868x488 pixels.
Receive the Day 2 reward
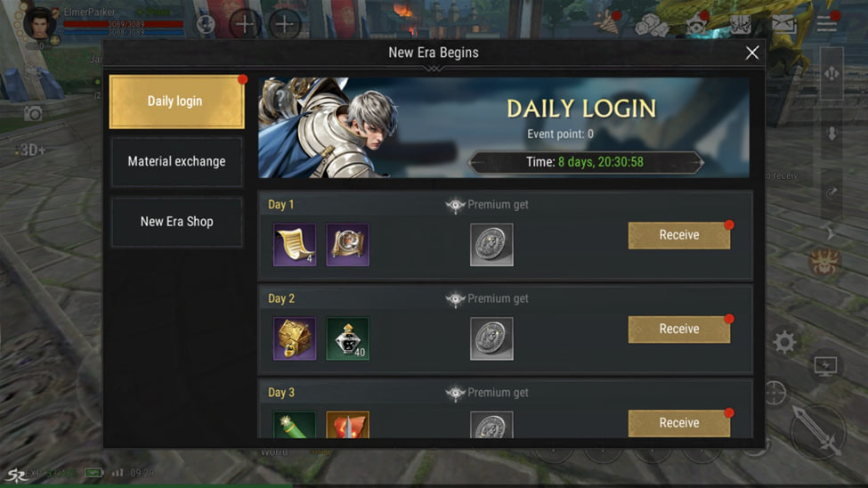pos(679,329)
